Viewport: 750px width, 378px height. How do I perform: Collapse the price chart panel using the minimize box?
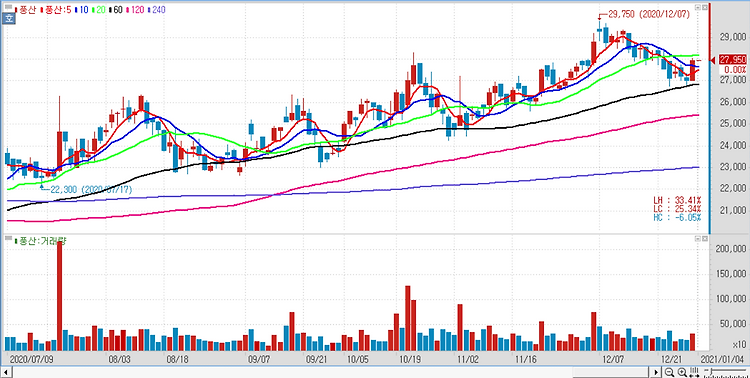click(697, 8)
